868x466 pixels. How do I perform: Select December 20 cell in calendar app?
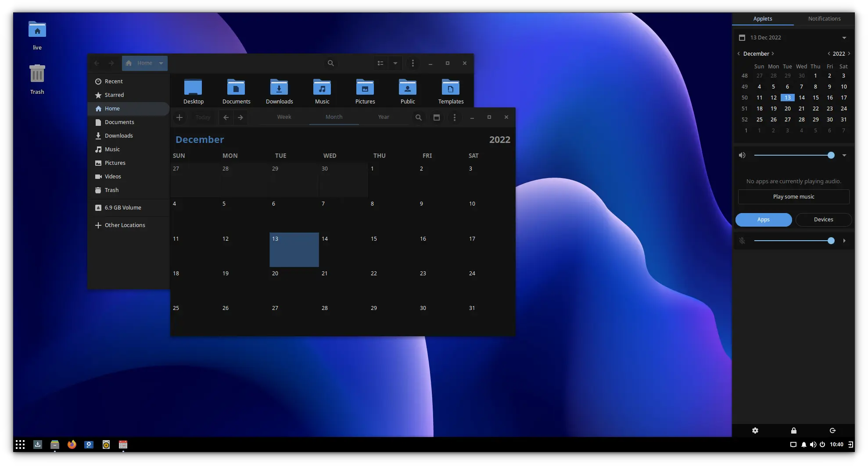click(294, 285)
